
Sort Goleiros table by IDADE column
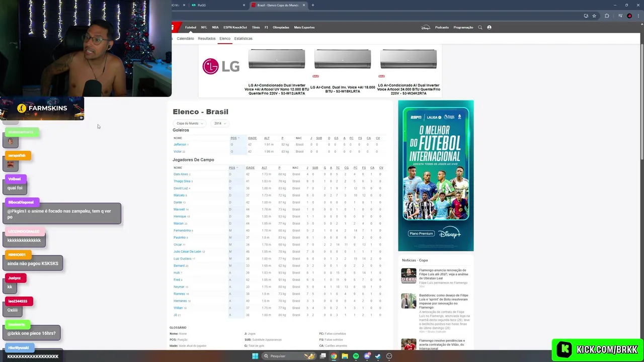tap(252, 138)
